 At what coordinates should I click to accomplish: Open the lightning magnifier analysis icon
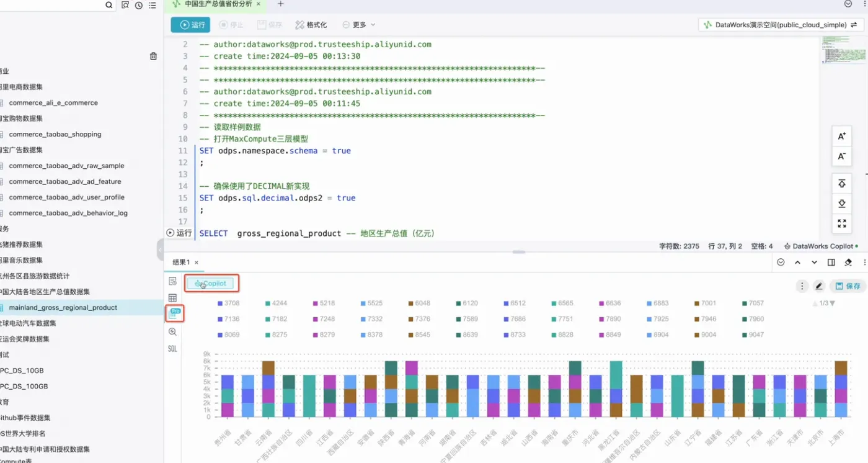pyautogui.click(x=172, y=332)
